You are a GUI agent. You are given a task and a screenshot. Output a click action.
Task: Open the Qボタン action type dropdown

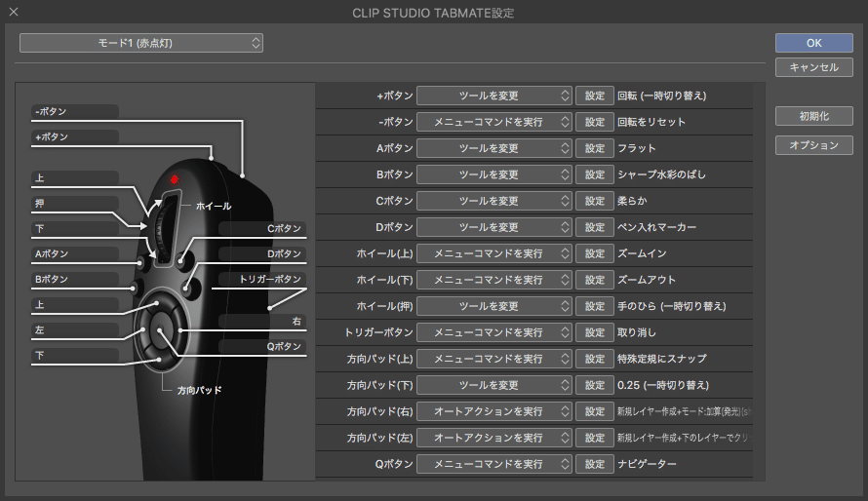click(493, 464)
